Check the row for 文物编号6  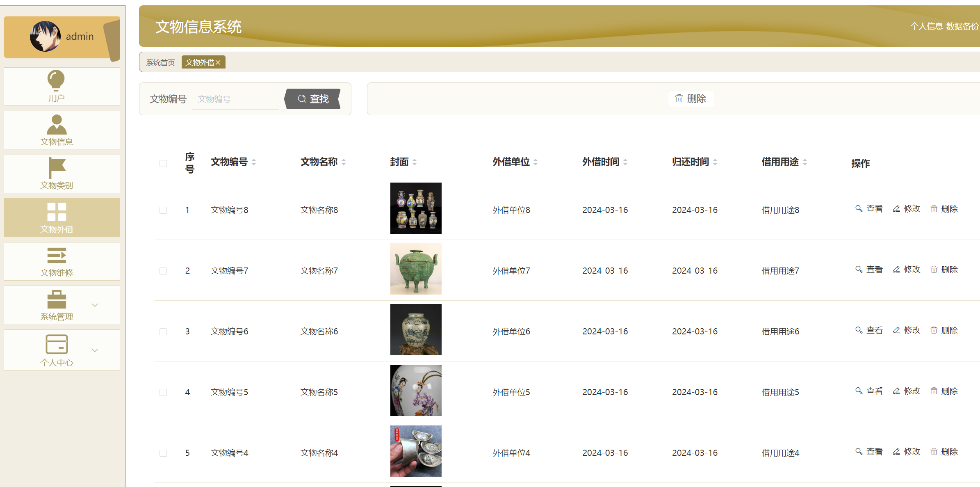(x=163, y=332)
